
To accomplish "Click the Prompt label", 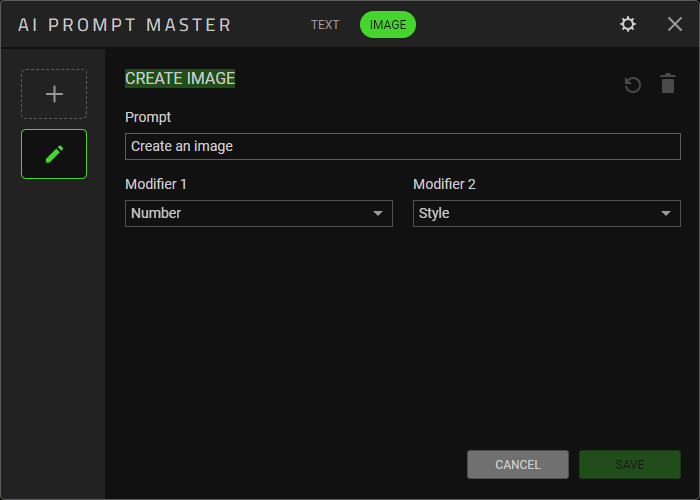I will point(148,117).
